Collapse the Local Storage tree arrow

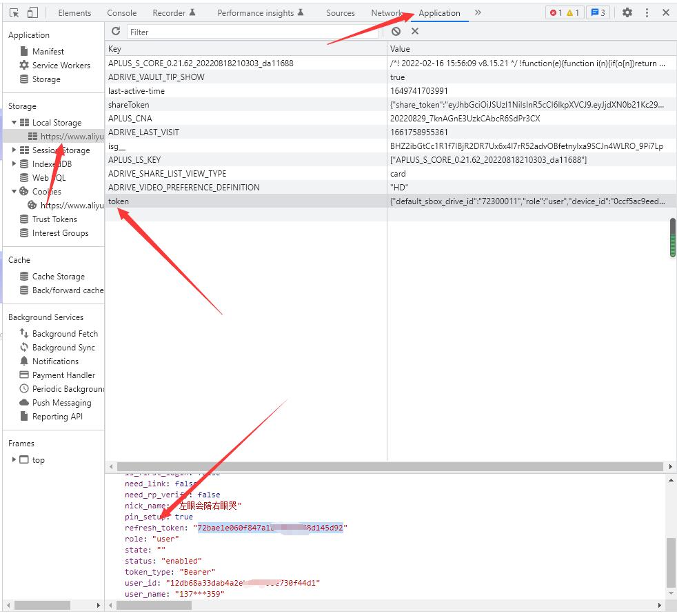[x=14, y=123]
